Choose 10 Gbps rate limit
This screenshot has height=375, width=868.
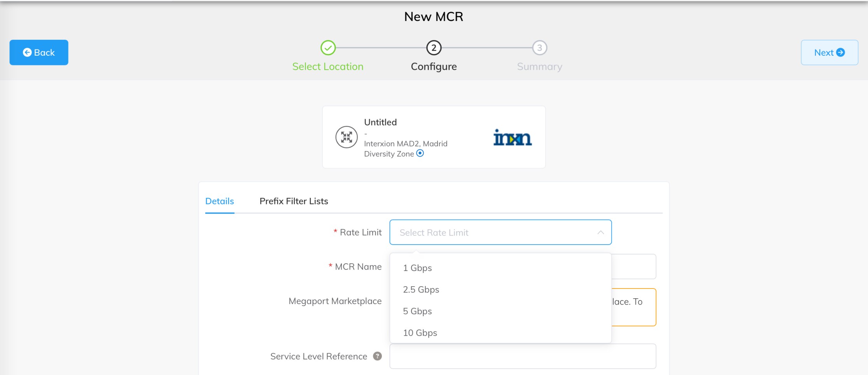tap(500, 333)
